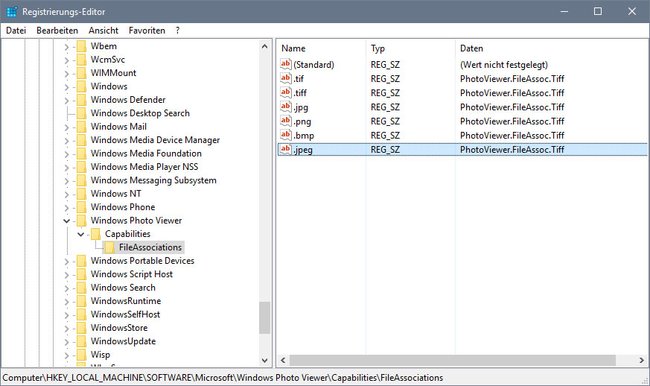
Task: Collapse the Capabilities node
Action: coord(81,234)
